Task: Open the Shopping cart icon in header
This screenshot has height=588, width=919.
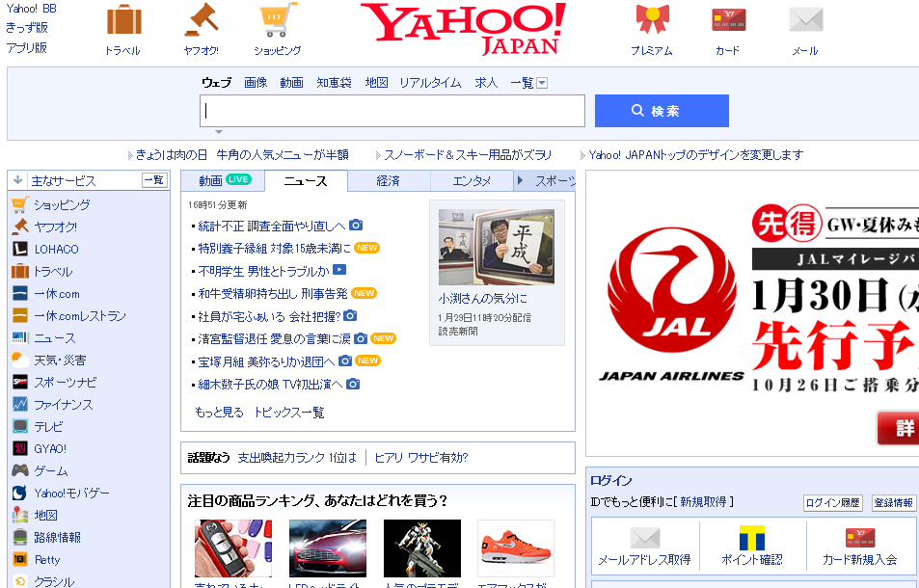Action: tap(278, 19)
